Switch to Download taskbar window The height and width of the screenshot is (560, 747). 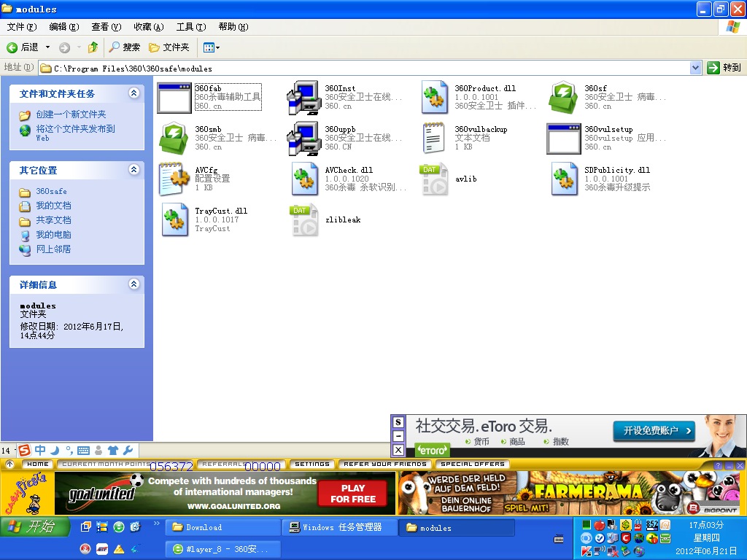click(223, 527)
